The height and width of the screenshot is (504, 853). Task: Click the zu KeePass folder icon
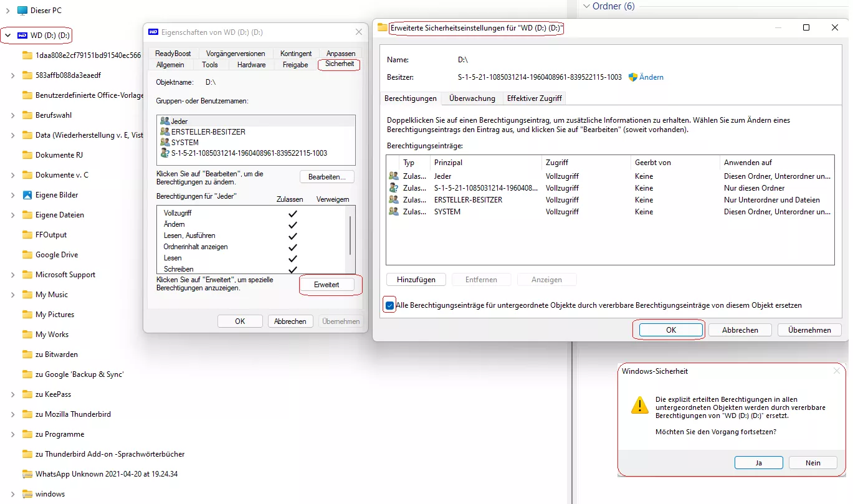pyautogui.click(x=27, y=394)
